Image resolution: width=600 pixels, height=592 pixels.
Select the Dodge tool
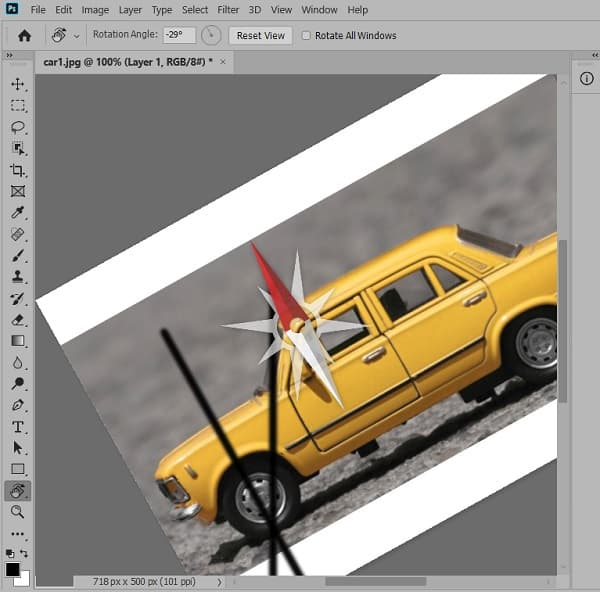pyautogui.click(x=18, y=383)
